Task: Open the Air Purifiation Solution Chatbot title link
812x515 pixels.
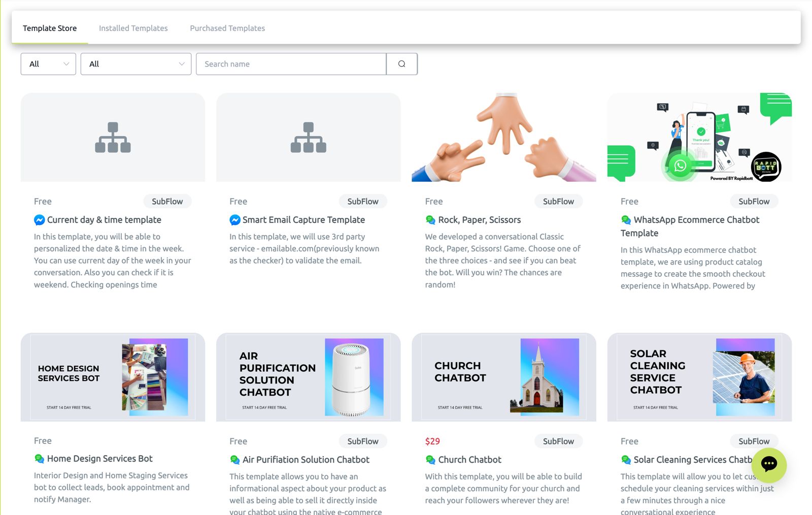Action: pos(306,460)
